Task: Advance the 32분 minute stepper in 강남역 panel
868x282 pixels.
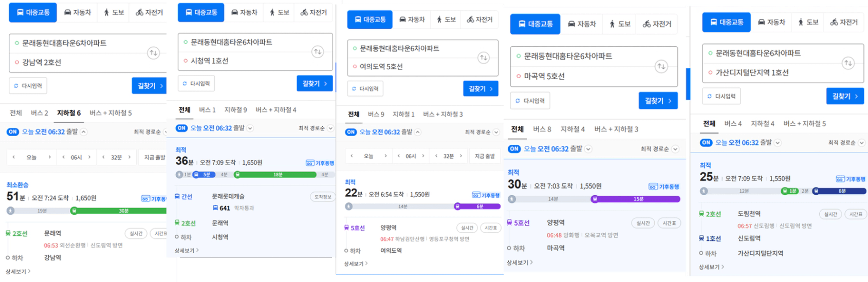Action: 130,157
